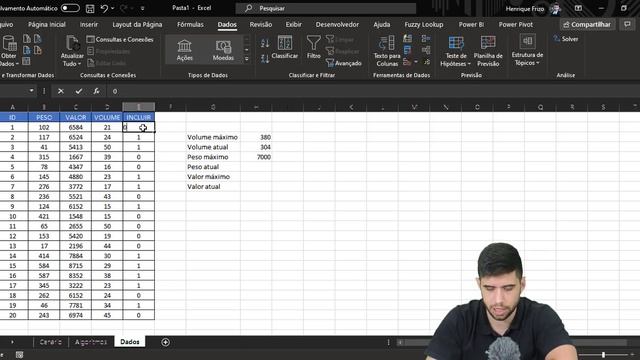Cancel the cell entry with X
Screen dimensions: 640x360
point(60,91)
